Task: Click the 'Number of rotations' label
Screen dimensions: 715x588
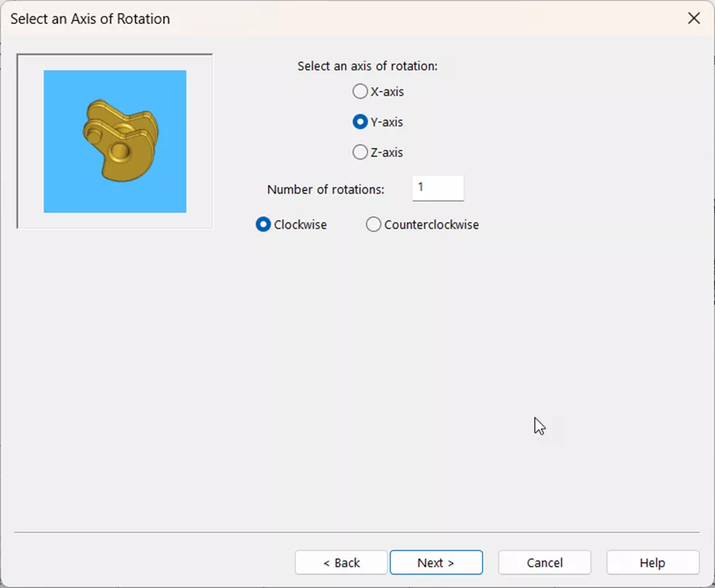Action: tap(325, 189)
